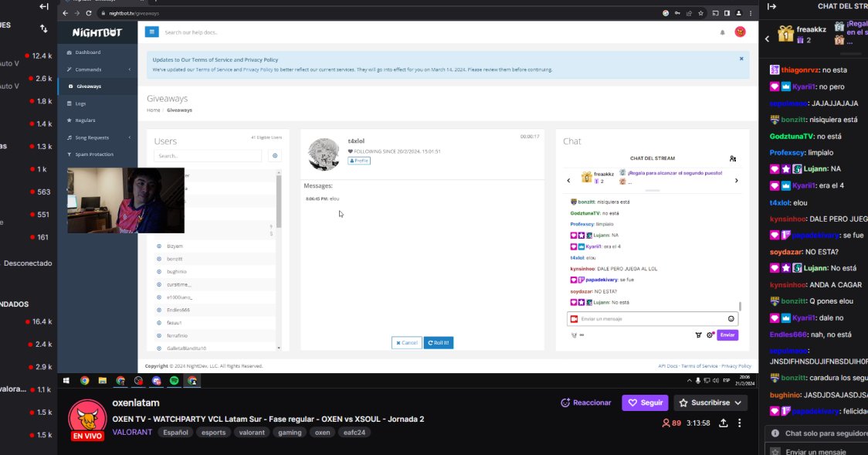
Task: Open the stream more-options three dots
Action: click(739, 423)
